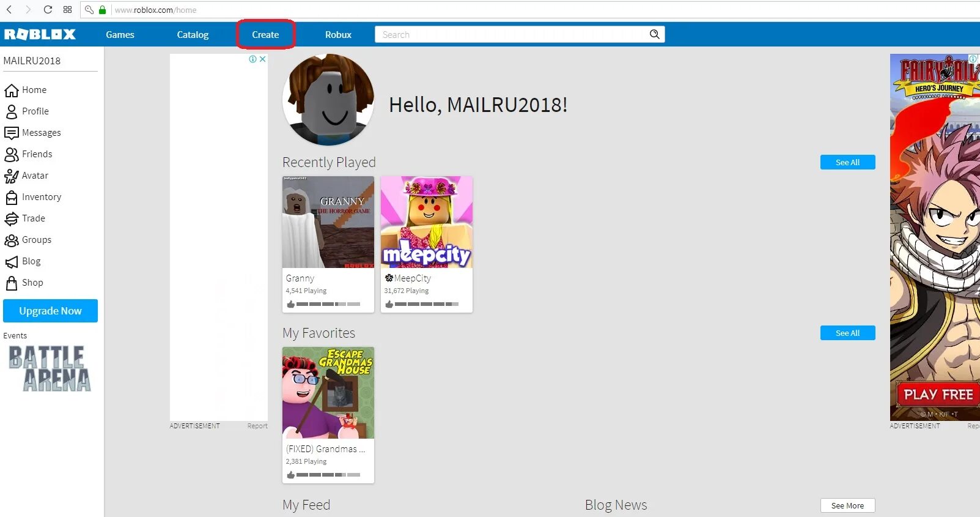
Task: Click the Grandmas House rating vote bar
Action: [328, 475]
